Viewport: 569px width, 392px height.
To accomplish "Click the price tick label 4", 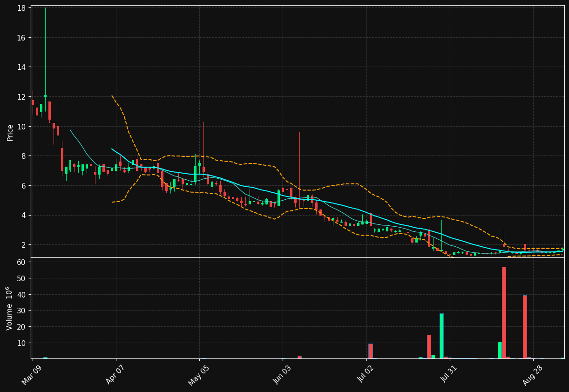I will [24, 216].
